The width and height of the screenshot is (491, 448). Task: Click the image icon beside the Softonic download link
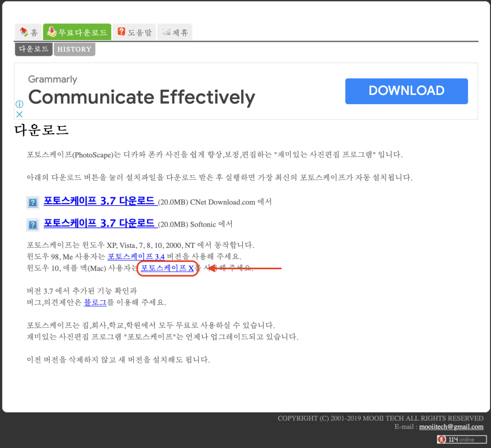click(33, 225)
